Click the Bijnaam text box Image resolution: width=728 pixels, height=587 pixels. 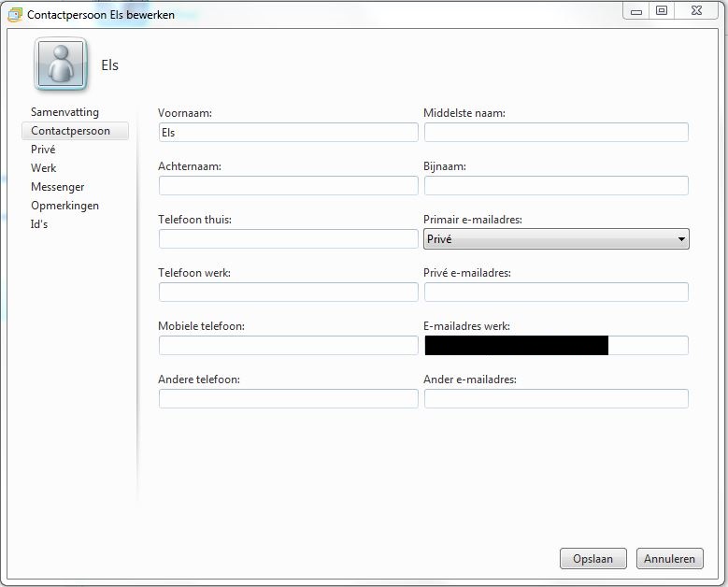click(556, 186)
